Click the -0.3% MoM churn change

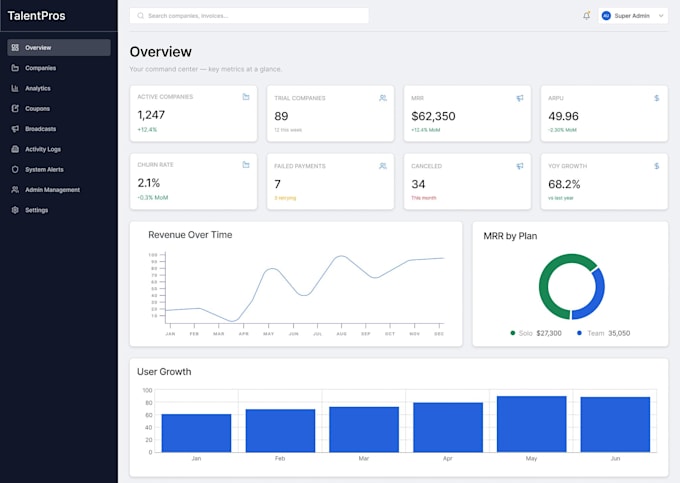click(153, 198)
